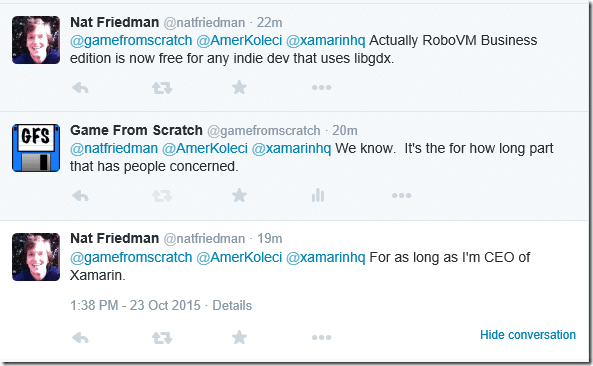Open Details link next to timestamp
This screenshot has width=593, height=366.
tap(232, 306)
